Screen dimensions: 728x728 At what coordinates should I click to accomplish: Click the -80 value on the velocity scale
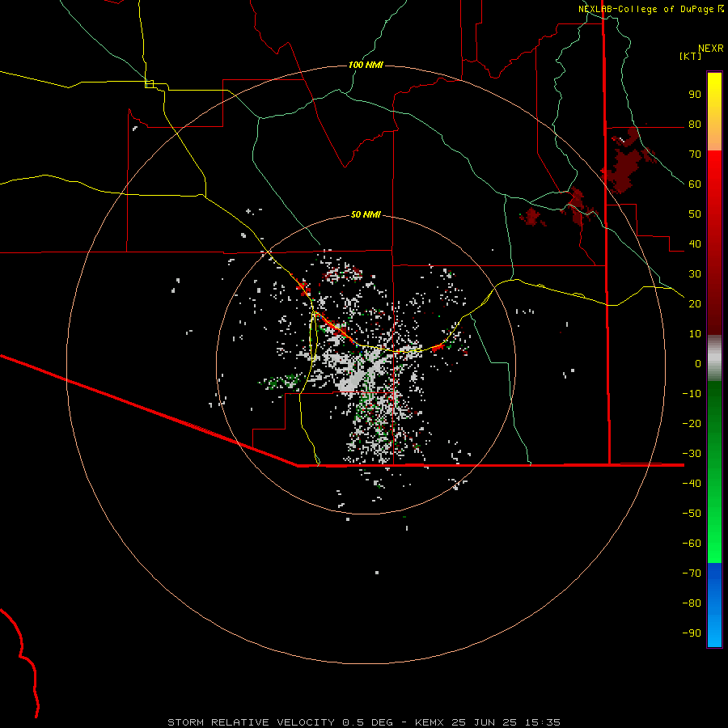692,603
